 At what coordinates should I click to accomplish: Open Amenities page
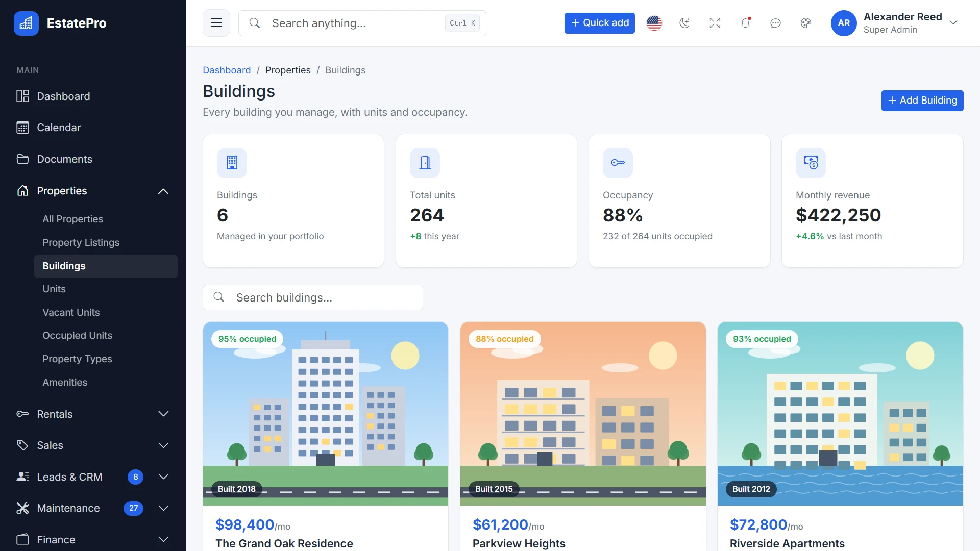coord(106,382)
